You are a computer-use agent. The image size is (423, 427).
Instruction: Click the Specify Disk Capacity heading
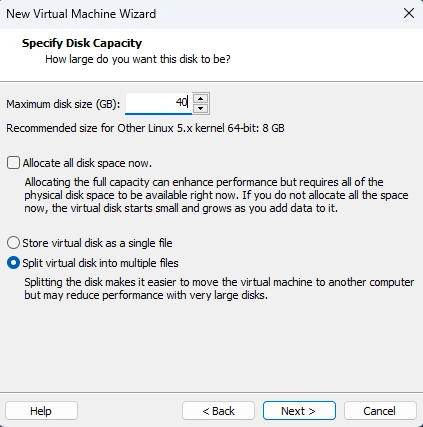point(82,43)
